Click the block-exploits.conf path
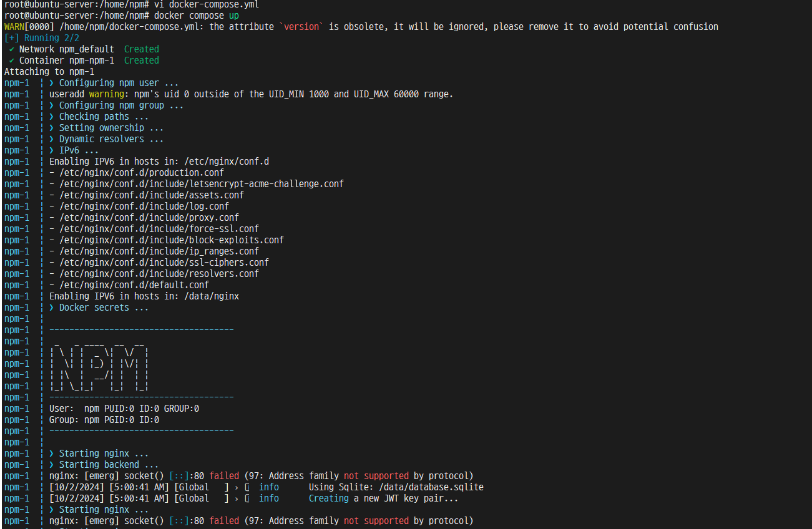Image resolution: width=812 pixels, height=529 pixels. [172, 240]
